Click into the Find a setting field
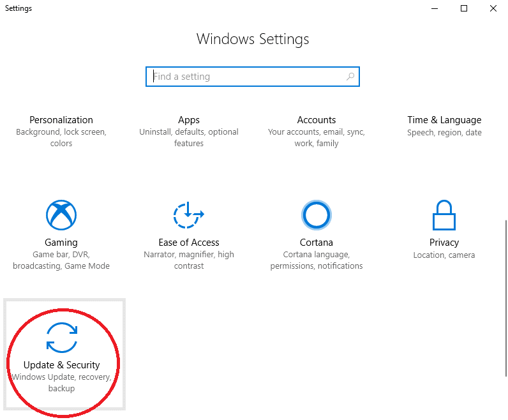The height and width of the screenshot is (420, 508). [x=253, y=77]
